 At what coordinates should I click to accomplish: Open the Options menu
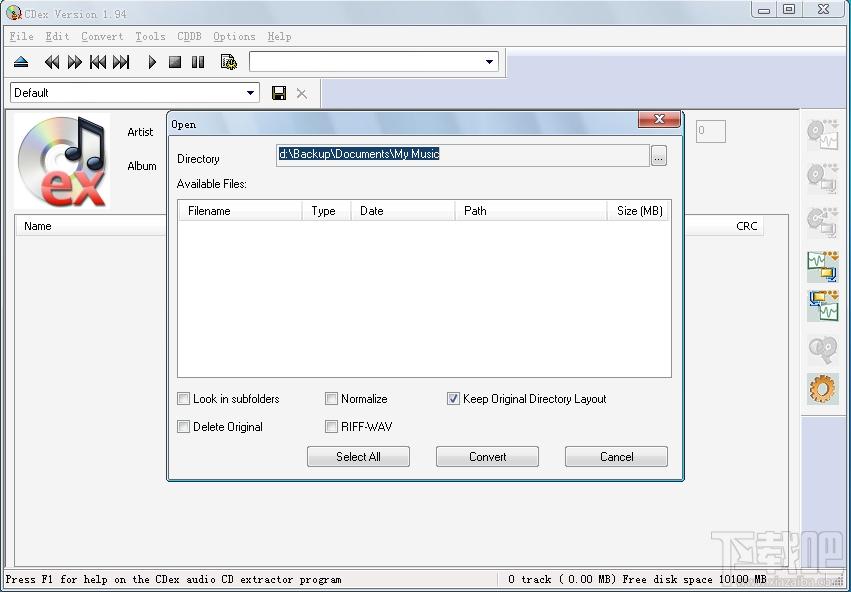[x=234, y=36]
